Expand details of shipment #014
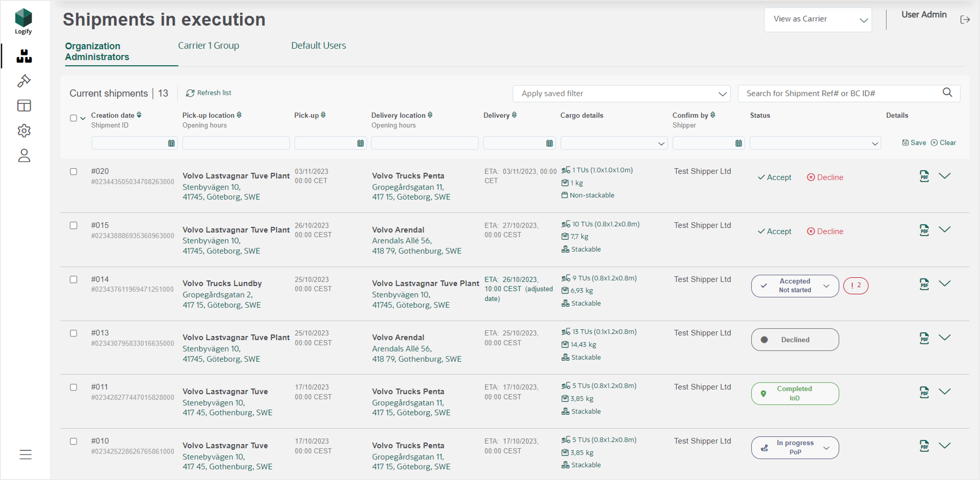Viewport: 980px width, 480px height. coord(945,283)
